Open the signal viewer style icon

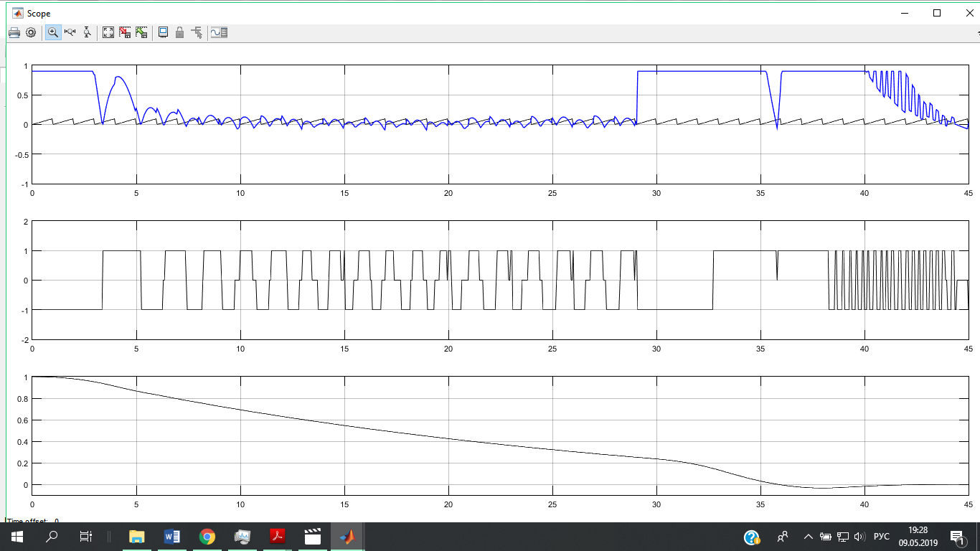tap(219, 32)
